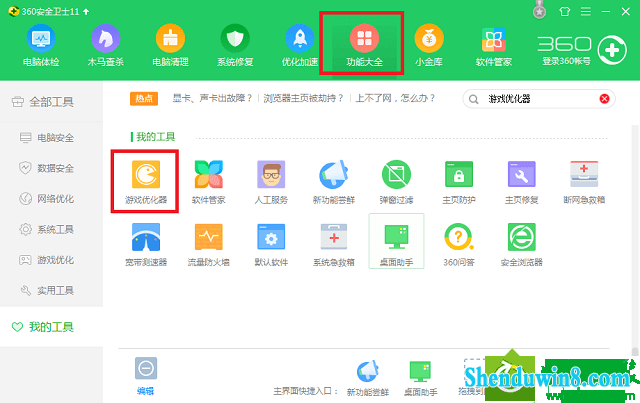The width and height of the screenshot is (640, 403).
Task: Select 游戏优化 category in sidebar
Action: tap(51, 260)
